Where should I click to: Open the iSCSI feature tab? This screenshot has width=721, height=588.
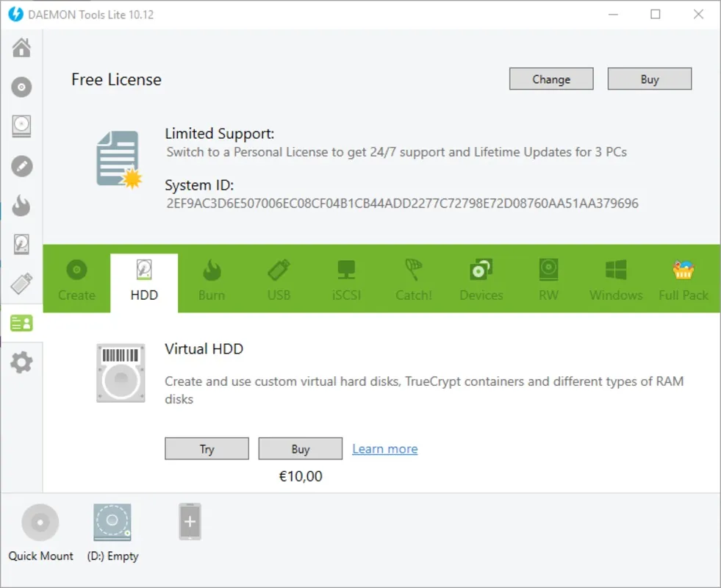point(346,281)
